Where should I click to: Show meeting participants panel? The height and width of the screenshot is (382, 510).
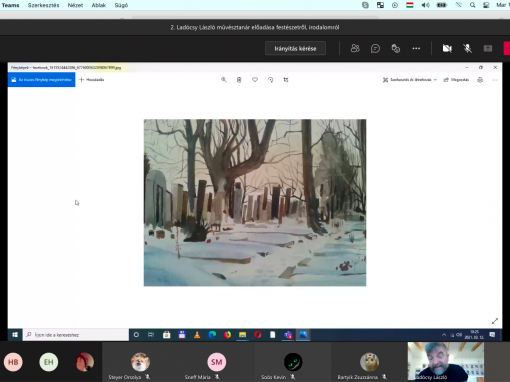(355, 48)
